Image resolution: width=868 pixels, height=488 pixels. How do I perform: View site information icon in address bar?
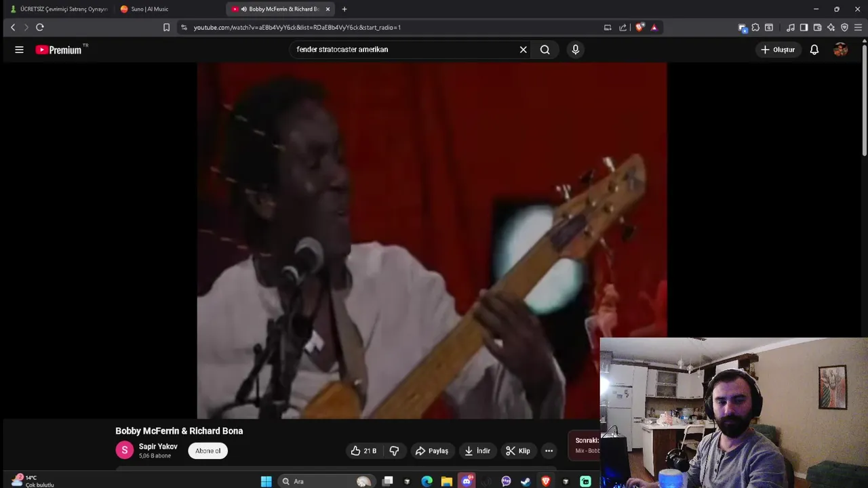(x=184, y=27)
